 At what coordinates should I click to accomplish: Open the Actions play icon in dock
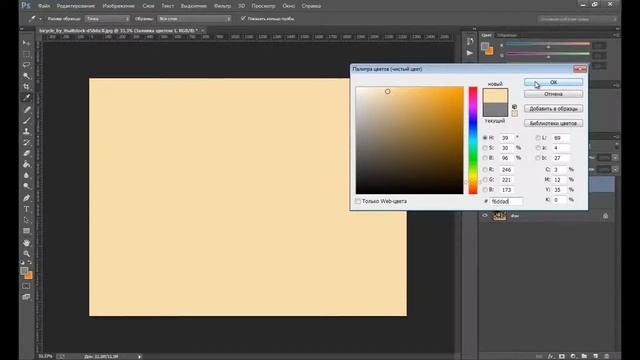(470, 53)
